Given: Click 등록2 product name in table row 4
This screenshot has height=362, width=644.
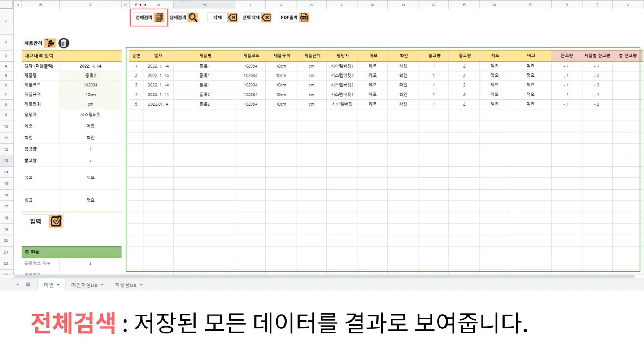Looking at the screenshot, I should [x=205, y=95].
